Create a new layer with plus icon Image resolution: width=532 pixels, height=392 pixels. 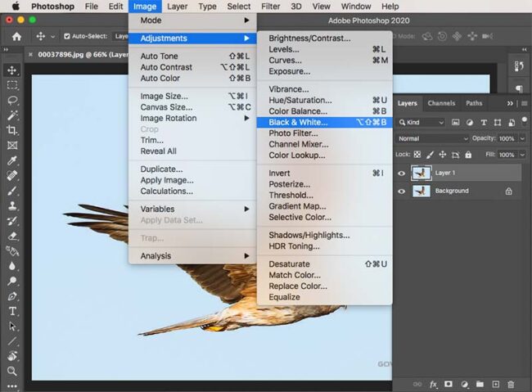coord(496,384)
